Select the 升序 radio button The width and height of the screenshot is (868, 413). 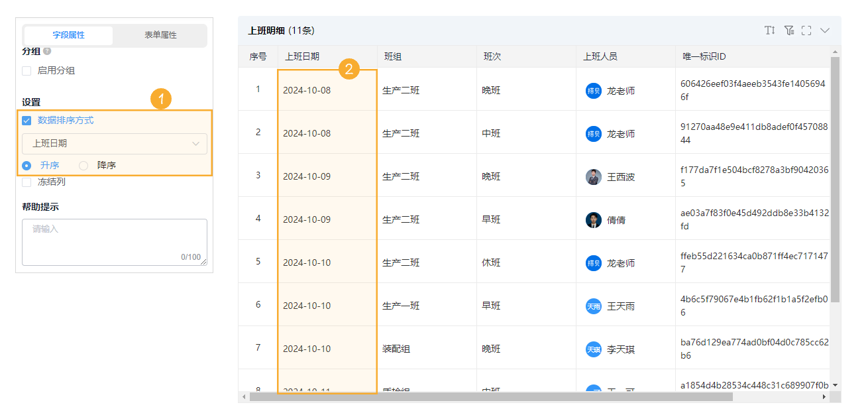pyautogui.click(x=27, y=165)
